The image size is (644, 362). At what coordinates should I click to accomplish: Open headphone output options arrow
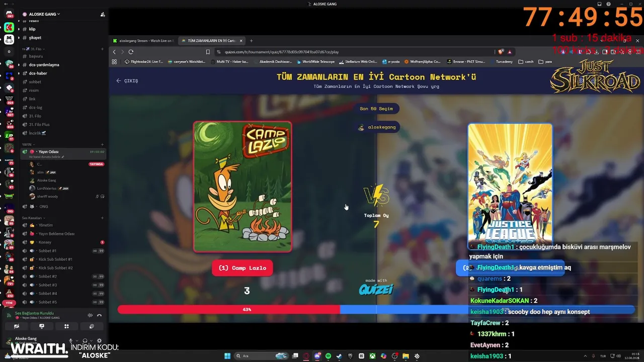pyautogui.click(x=91, y=341)
